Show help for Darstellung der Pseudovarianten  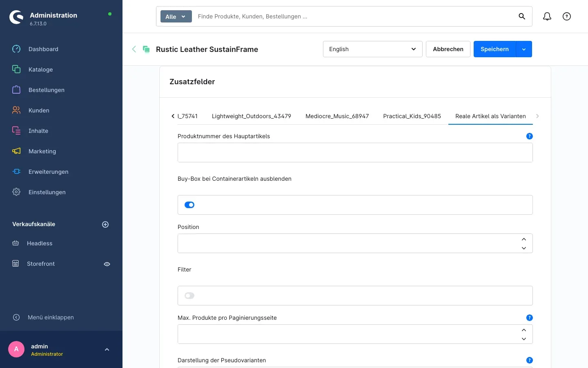click(x=530, y=360)
